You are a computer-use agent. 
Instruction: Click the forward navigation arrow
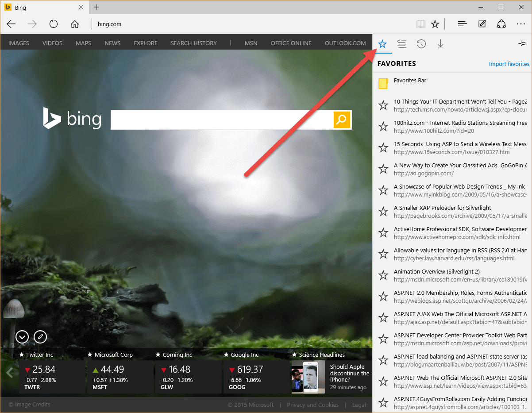coord(32,24)
